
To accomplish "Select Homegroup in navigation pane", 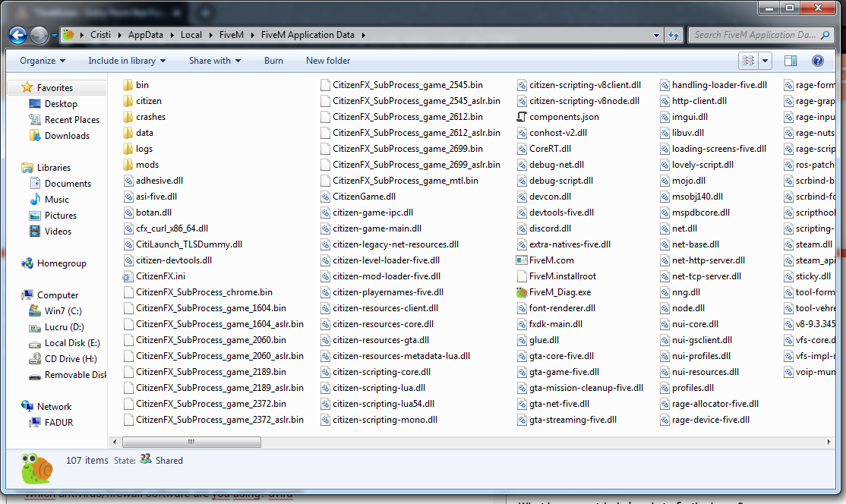I will point(62,263).
